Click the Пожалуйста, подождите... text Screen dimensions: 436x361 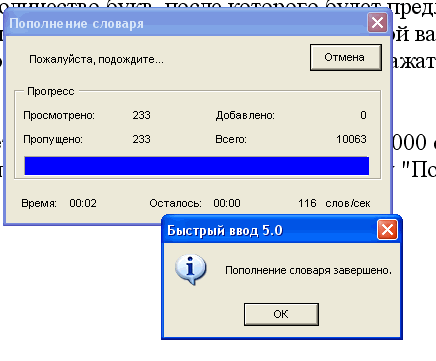pyautogui.click(x=96, y=59)
